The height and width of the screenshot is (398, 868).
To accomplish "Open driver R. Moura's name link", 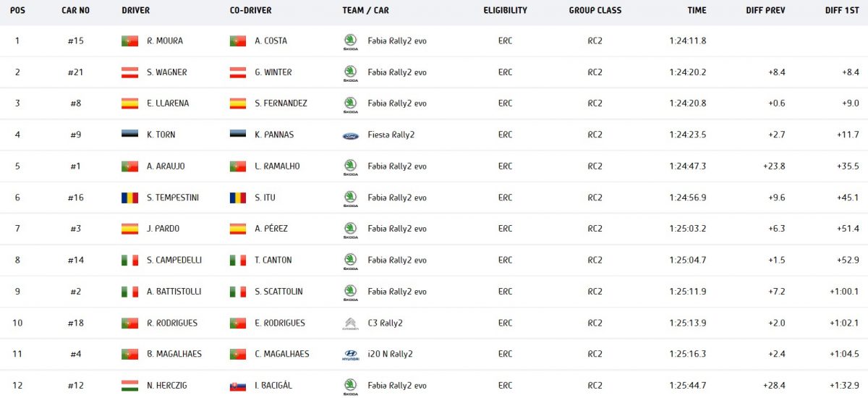I will tap(164, 41).
